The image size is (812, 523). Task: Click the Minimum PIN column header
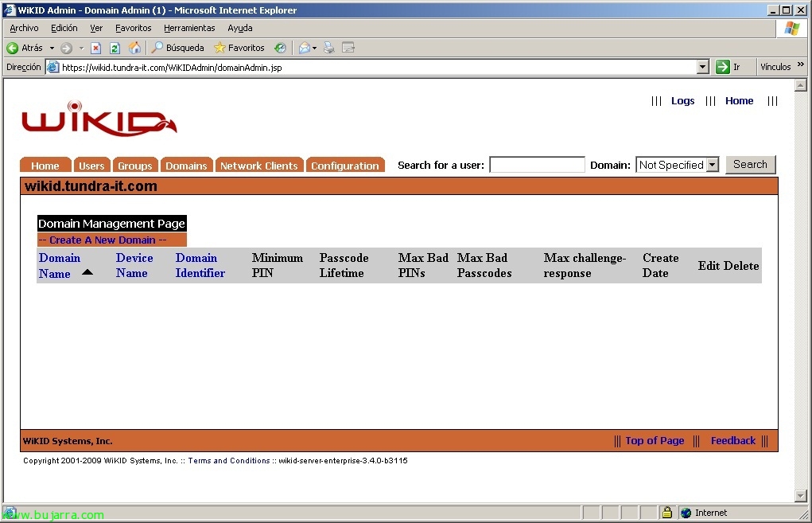277,265
